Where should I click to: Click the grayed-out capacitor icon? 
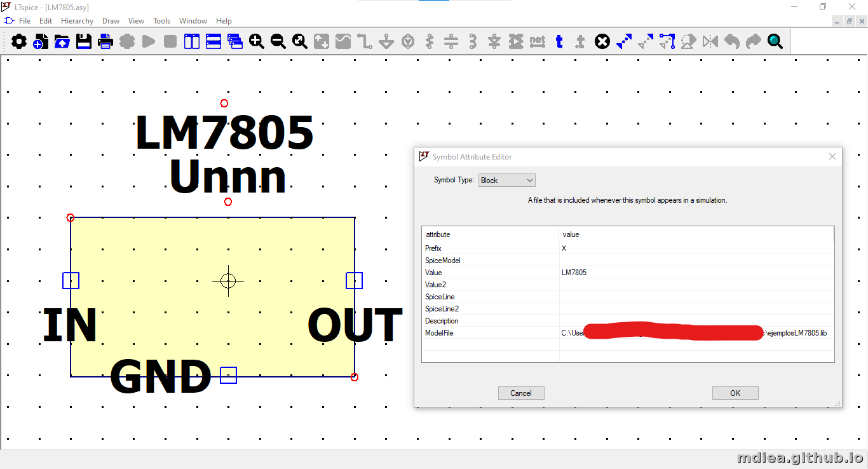click(451, 42)
